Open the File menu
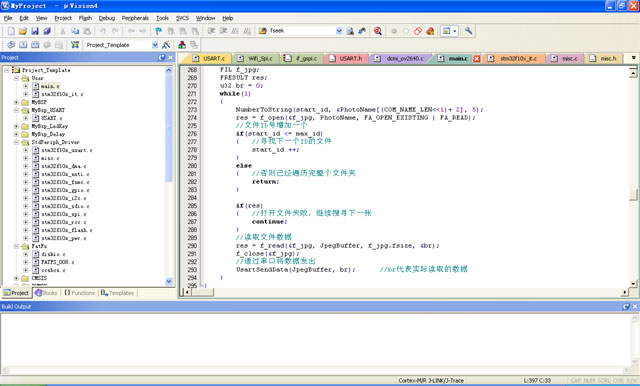The image size is (640, 386). (x=8, y=18)
